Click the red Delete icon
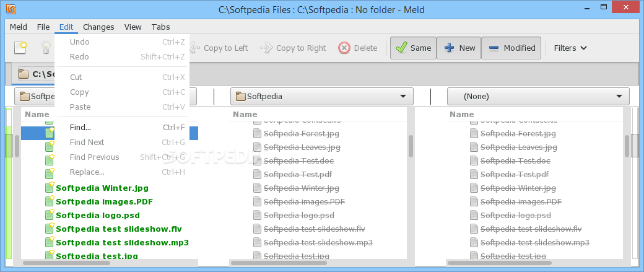The height and width of the screenshot is (272, 644). 344,48
